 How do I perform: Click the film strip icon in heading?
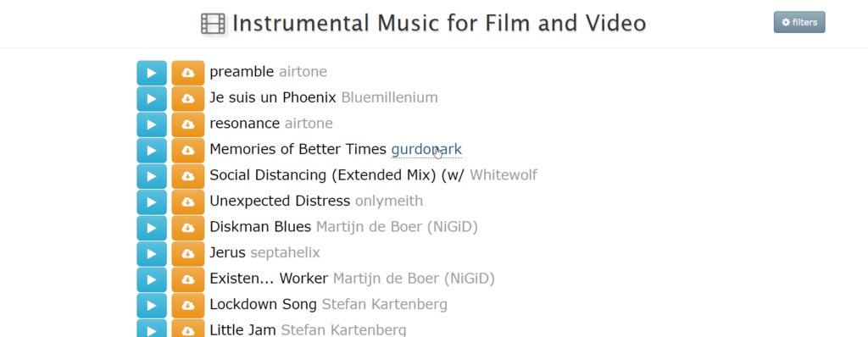pos(213,24)
